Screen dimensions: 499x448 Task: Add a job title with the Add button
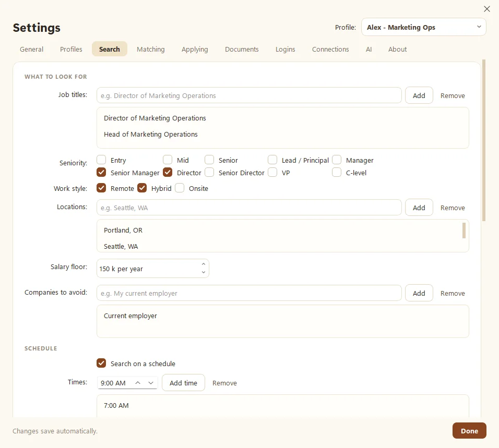point(419,95)
